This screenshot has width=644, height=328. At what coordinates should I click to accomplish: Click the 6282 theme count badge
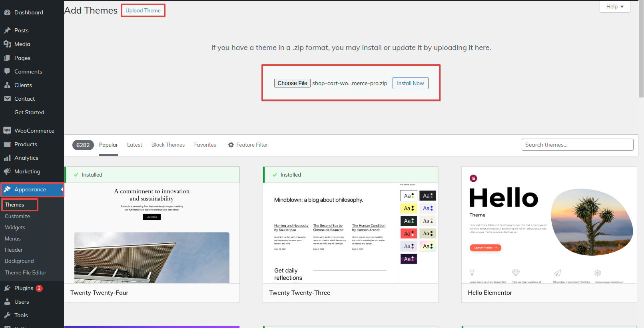pyautogui.click(x=83, y=145)
